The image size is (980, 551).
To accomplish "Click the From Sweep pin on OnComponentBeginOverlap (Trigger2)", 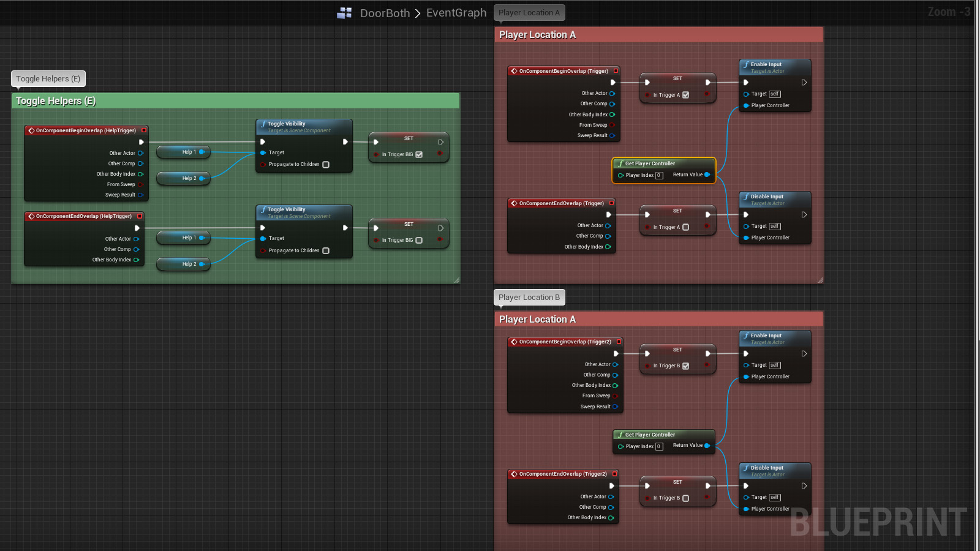I will click(x=615, y=396).
